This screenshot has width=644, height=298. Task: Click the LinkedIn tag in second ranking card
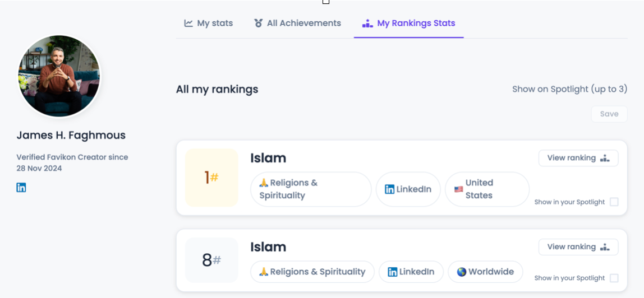click(x=411, y=272)
